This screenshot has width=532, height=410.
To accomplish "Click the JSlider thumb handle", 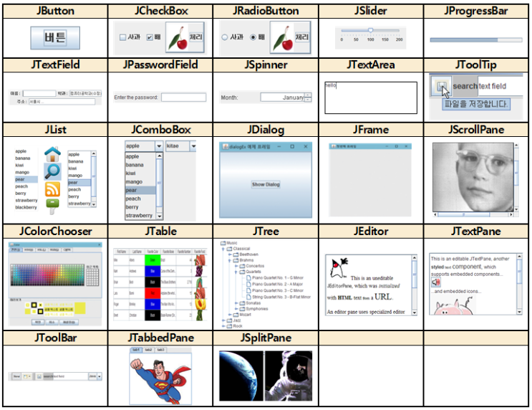I will point(370,30).
